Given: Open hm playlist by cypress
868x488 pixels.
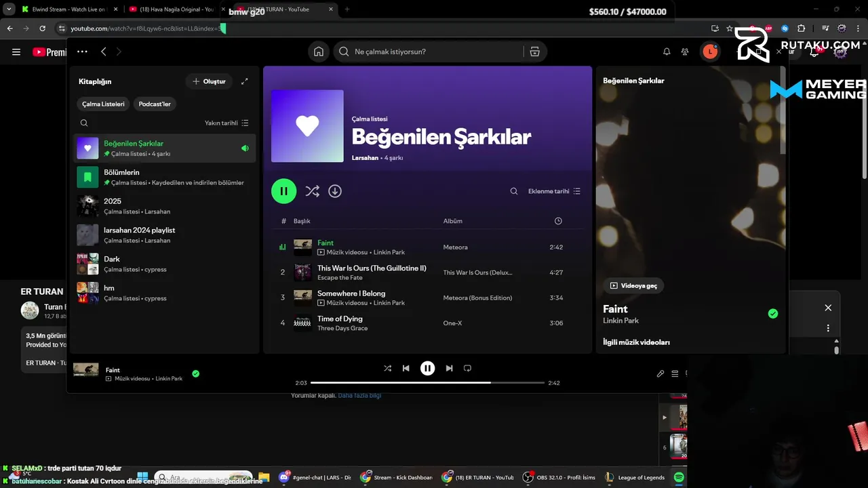Looking at the screenshot, I should [x=165, y=293].
